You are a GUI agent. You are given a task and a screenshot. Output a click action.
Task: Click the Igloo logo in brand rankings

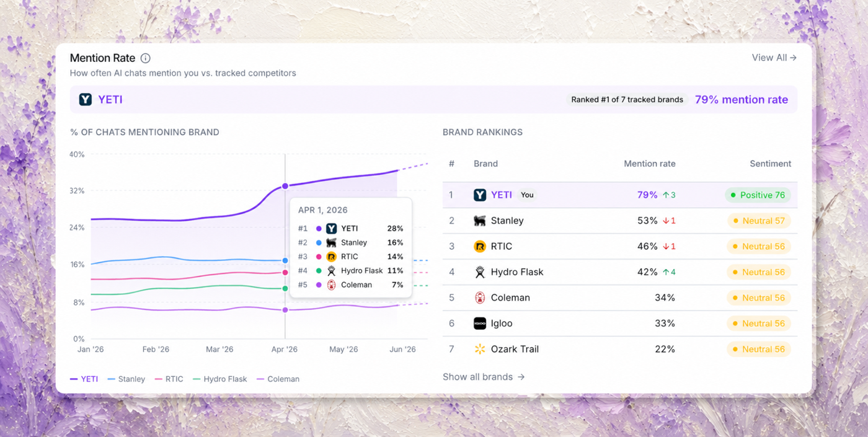[480, 324]
